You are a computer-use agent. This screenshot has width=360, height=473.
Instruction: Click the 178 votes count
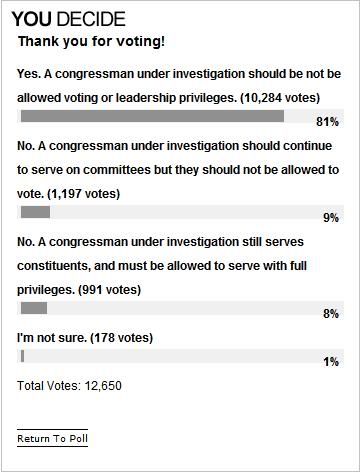[121, 338]
